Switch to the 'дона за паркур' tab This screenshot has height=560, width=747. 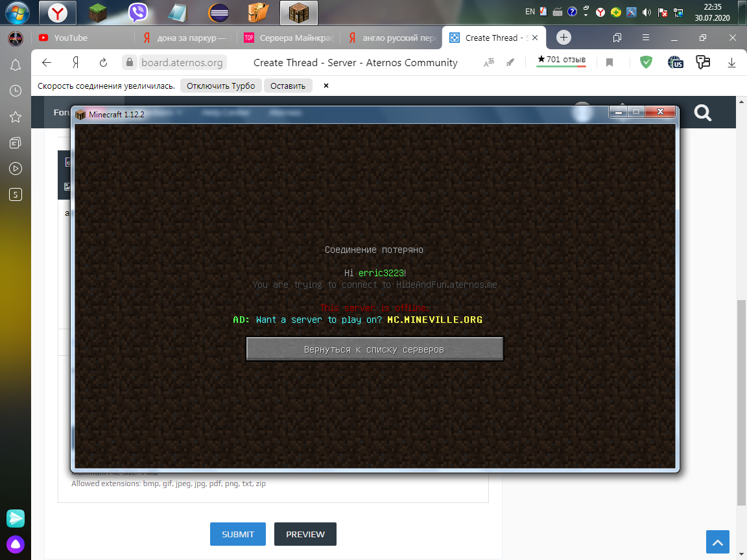187,38
